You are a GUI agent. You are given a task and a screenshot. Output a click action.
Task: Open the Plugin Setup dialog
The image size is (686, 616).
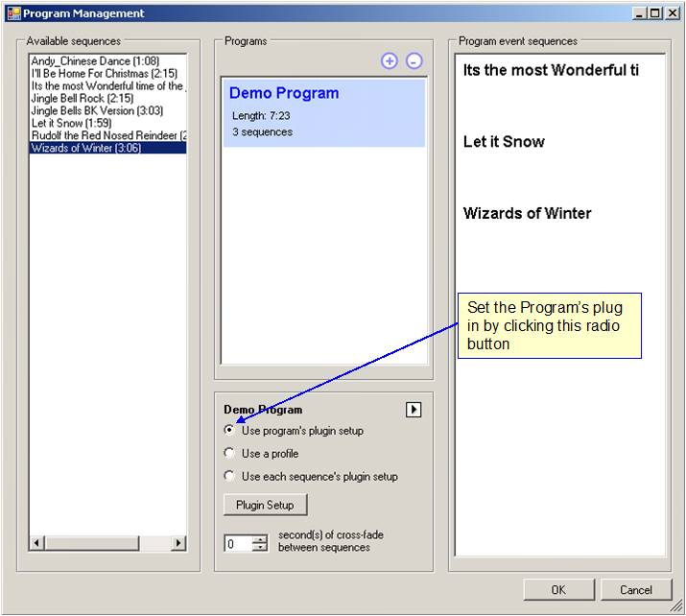pyautogui.click(x=265, y=505)
